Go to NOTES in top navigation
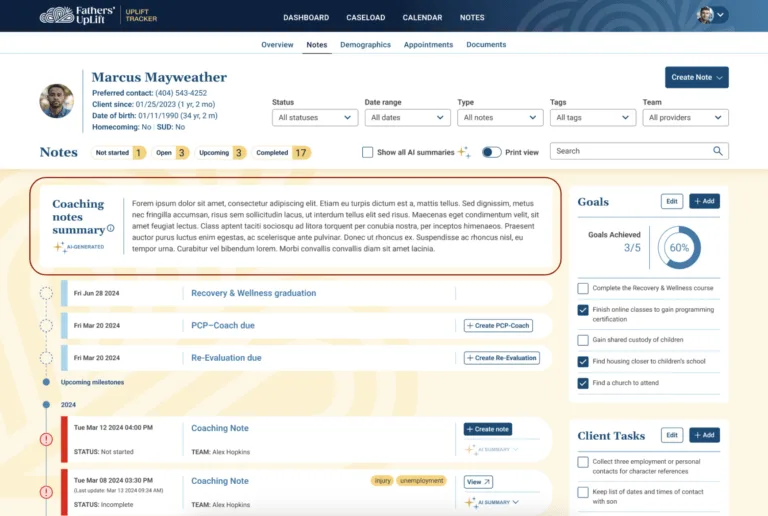The height and width of the screenshot is (516, 768). point(472,18)
